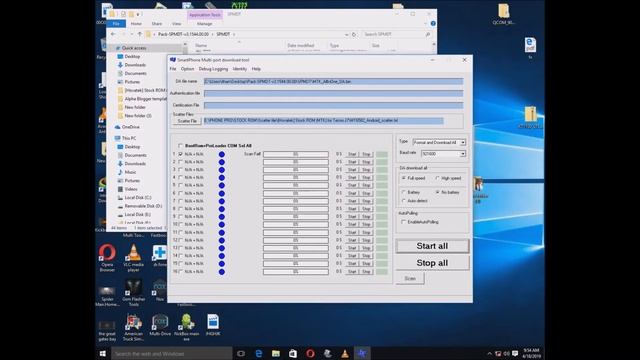Select the No battery radio button
Viewport: 640px width, 360px height.
coord(437,192)
